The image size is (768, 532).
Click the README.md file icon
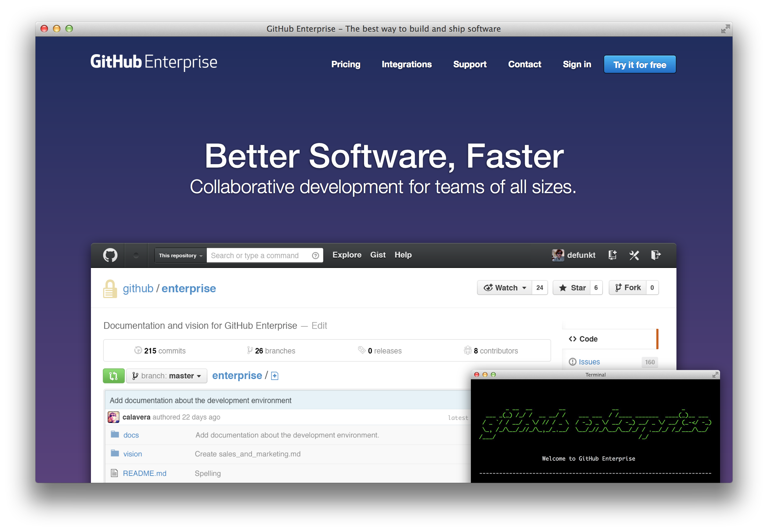pos(114,473)
